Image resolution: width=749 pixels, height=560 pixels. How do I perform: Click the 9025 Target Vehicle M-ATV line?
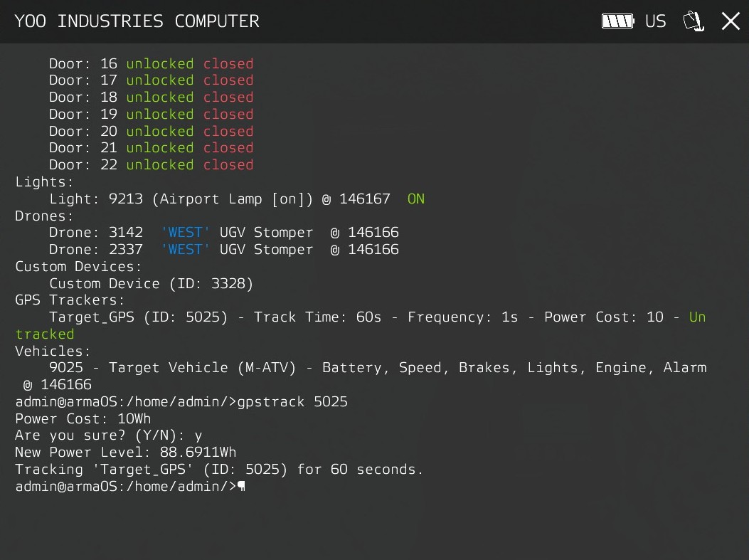coord(377,368)
